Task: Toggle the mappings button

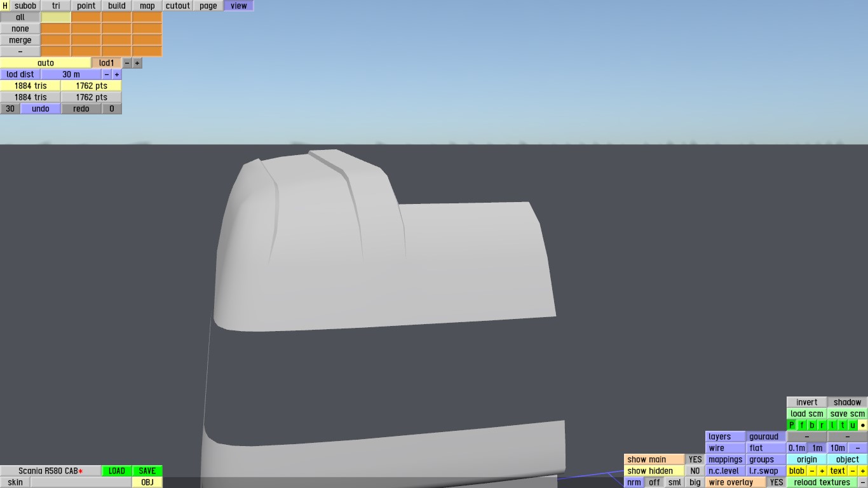Action: coord(726,459)
